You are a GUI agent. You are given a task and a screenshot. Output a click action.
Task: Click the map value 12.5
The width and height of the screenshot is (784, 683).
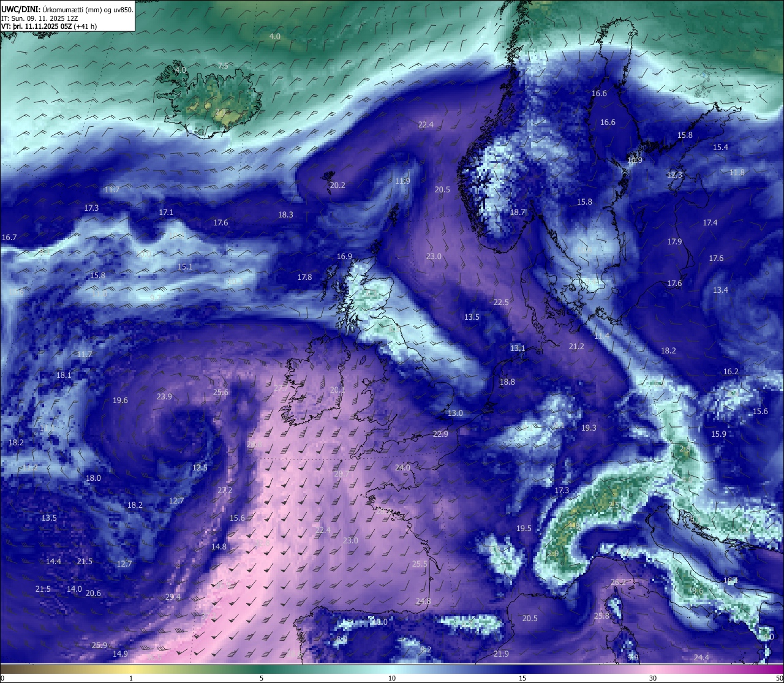pos(200,467)
